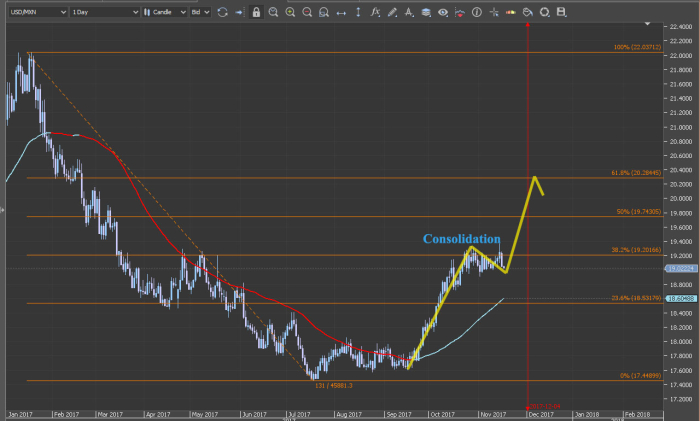Click Dec 2017 on the time axis
Image resolution: width=700 pixels, height=421 pixels.
(x=541, y=414)
